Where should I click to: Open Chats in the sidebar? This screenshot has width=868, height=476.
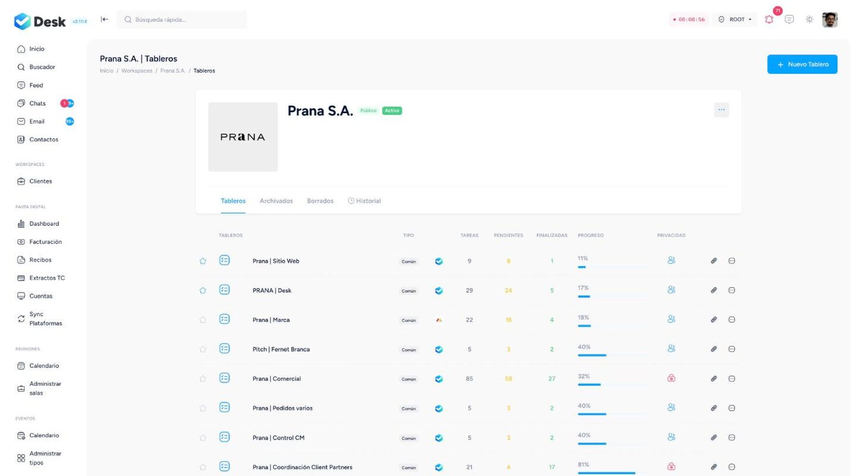coord(37,104)
